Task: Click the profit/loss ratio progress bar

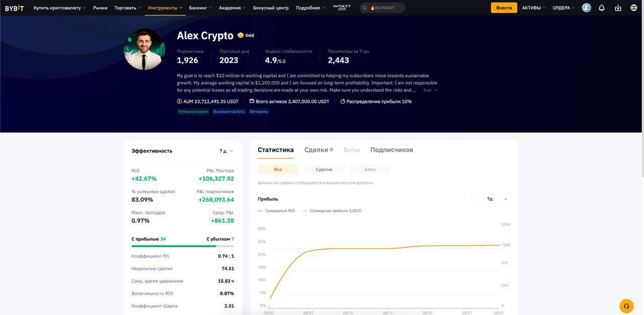Action: (183, 246)
